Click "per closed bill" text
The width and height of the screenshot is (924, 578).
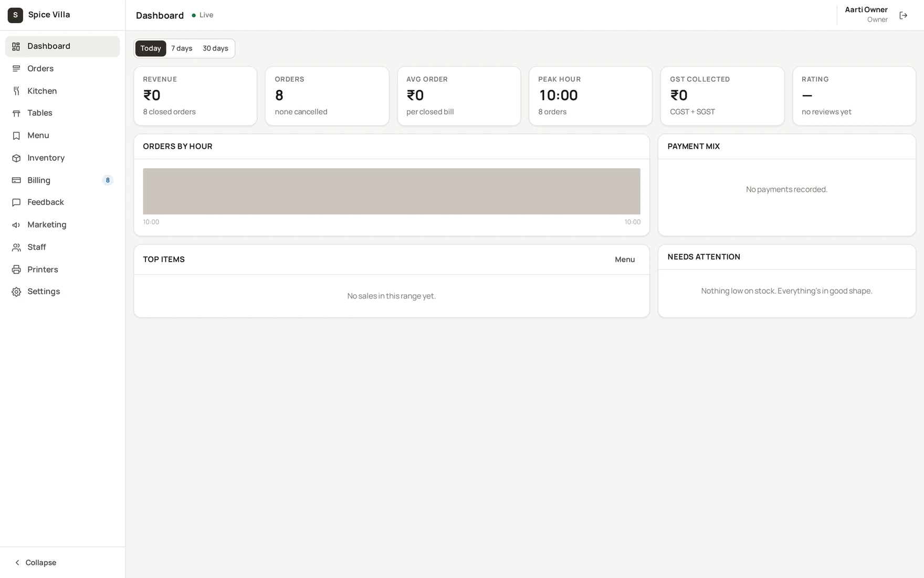pyautogui.click(x=430, y=112)
